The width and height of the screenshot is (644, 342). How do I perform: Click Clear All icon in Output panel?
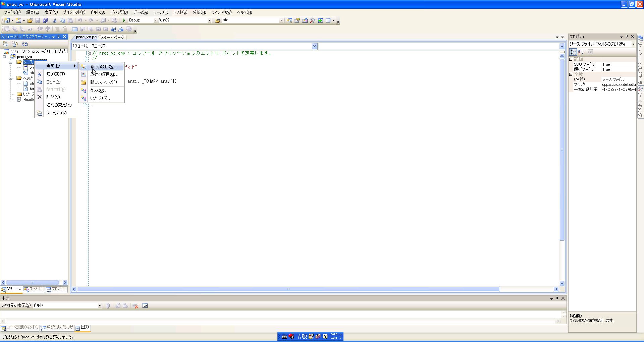pos(135,306)
